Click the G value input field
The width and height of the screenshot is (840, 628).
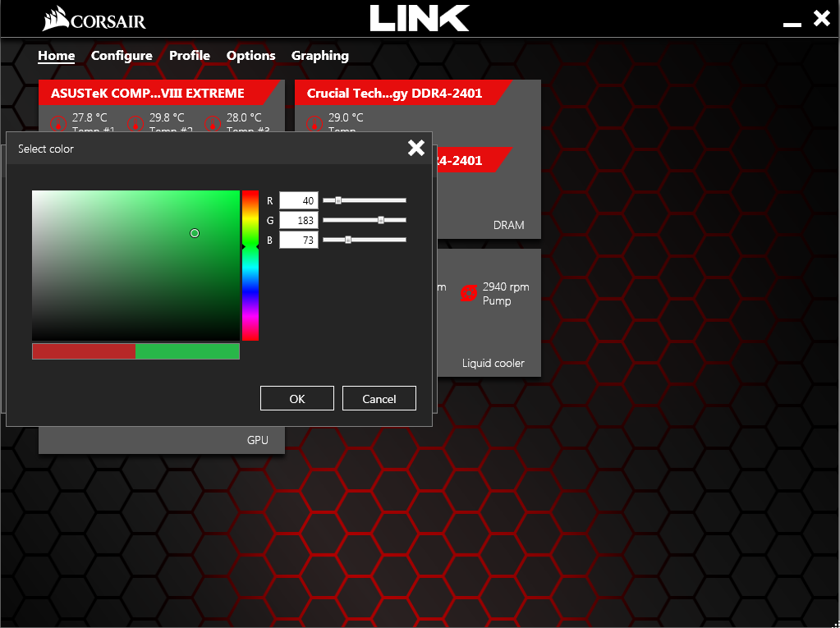tap(298, 220)
